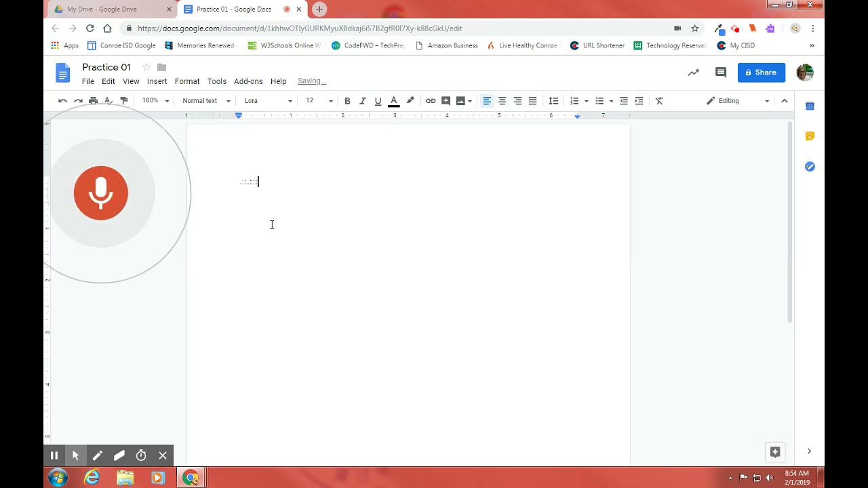
Task: Open the text color picker
Action: click(x=393, y=101)
